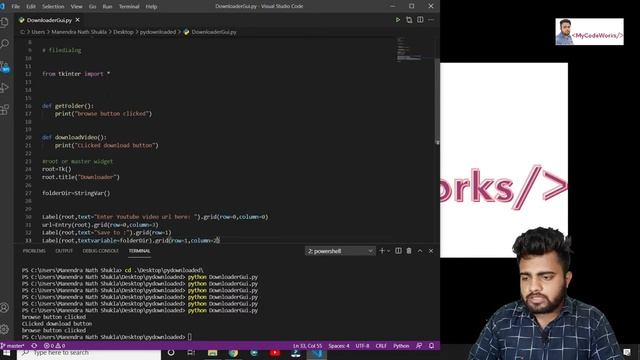Switch to the Problems panel tab
The height and width of the screenshot is (360, 640).
[x=34, y=251]
